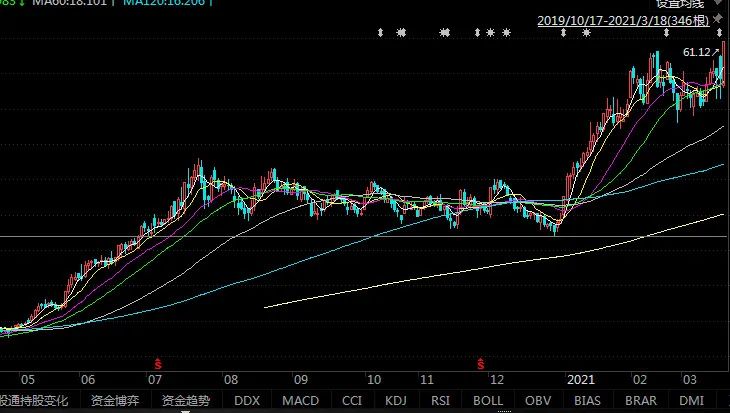Viewport: 730px width, 413px height.
Task: Open the BRAR indicator tab
Action: point(640,401)
